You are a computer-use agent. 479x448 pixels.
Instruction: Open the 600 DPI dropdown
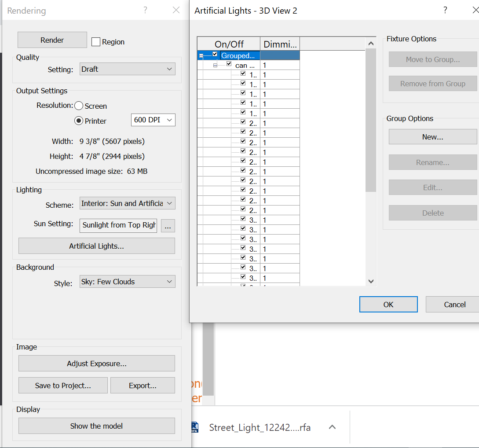(153, 120)
